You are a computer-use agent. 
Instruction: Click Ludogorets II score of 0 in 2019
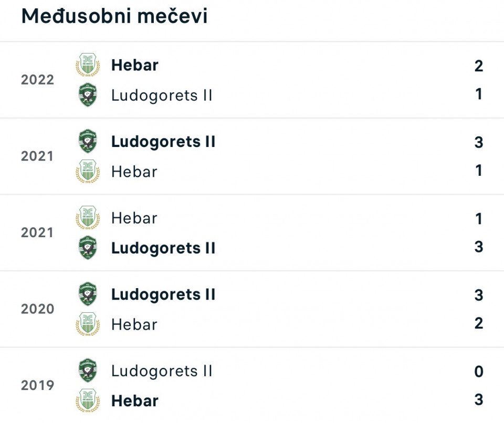tap(478, 372)
